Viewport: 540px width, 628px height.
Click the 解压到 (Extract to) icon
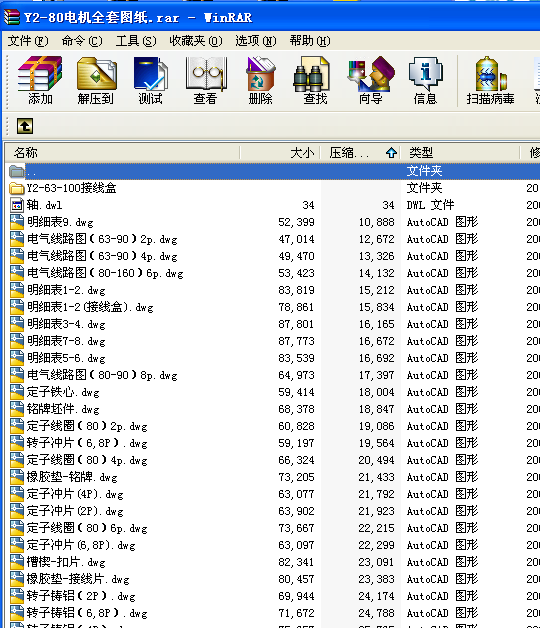pos(96,81)
